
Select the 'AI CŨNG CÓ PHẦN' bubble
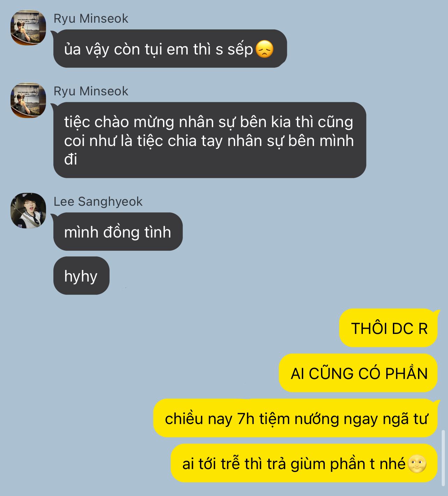point(358,373)
